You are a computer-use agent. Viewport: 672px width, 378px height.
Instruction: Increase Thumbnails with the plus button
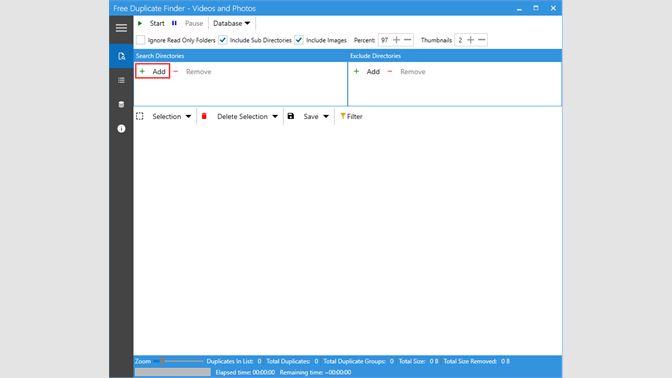(x=471, y=40)
